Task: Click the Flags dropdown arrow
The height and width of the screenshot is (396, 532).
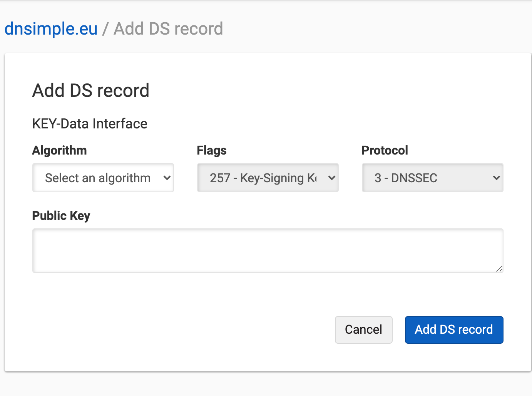Action: tap(331, 178)
